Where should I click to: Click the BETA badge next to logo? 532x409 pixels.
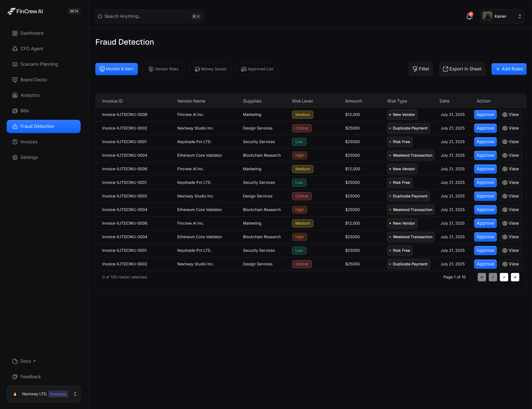(74, 11)
